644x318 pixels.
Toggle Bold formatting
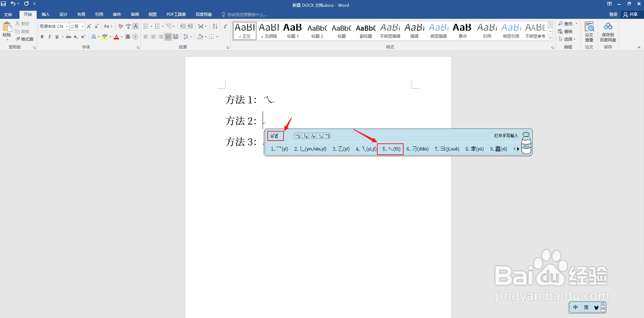point(42,37)
